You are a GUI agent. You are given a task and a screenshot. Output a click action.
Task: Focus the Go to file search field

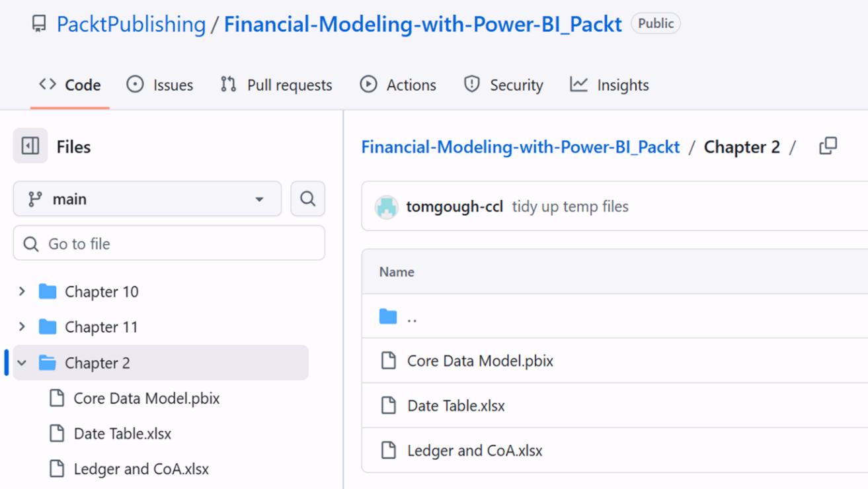tap(169, 244)
